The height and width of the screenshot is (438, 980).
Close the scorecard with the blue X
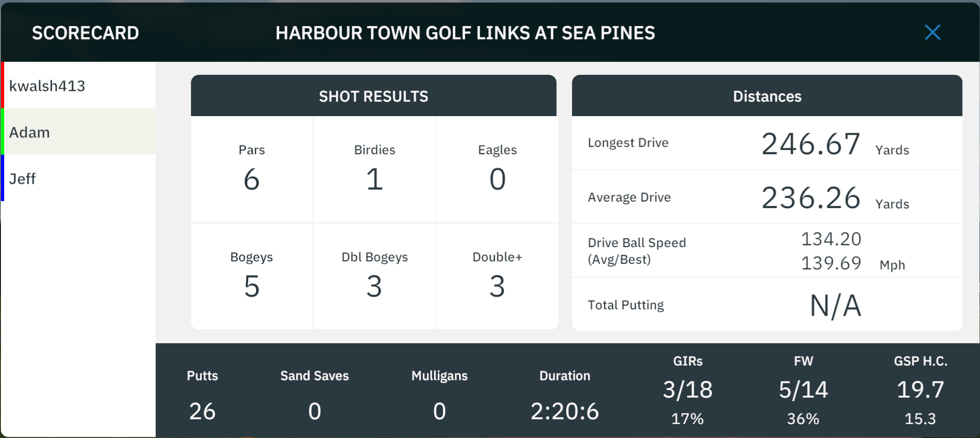[x=932, y=33]
